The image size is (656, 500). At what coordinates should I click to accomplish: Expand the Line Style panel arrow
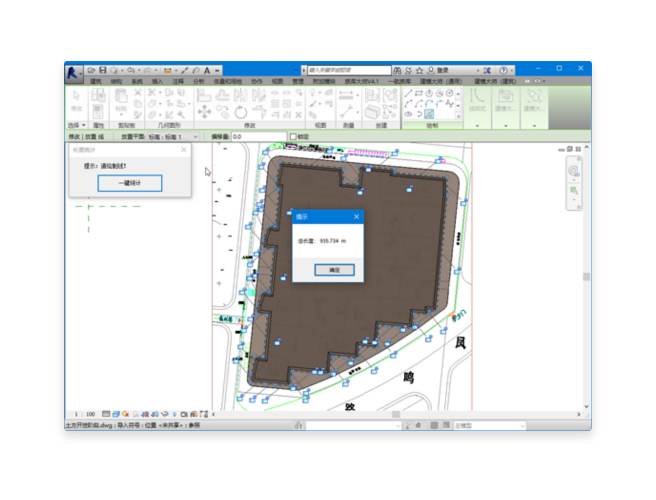click(x=477, y=126)
